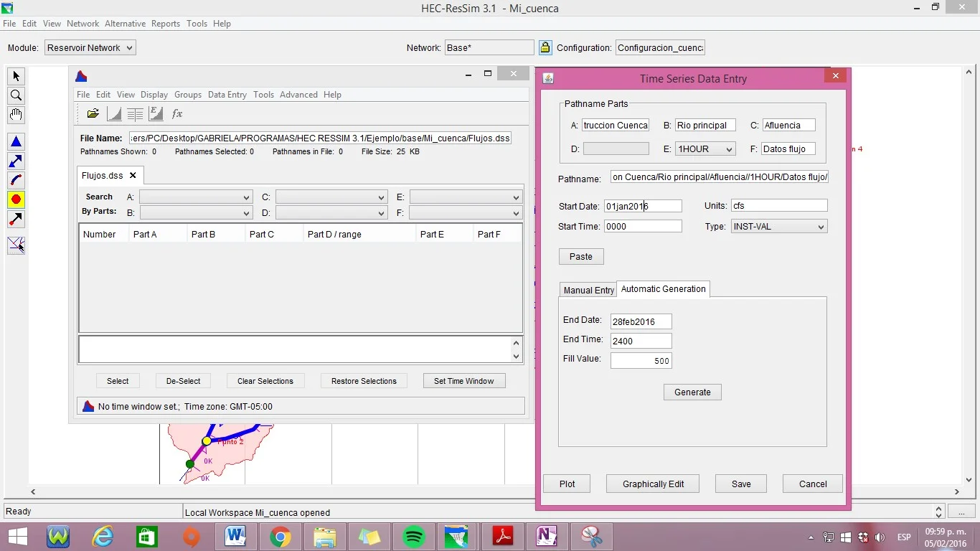Viewport: 980px width, 551px height.
Task: Open the Search By Parts B dropdown
Action: click(196, 213)
